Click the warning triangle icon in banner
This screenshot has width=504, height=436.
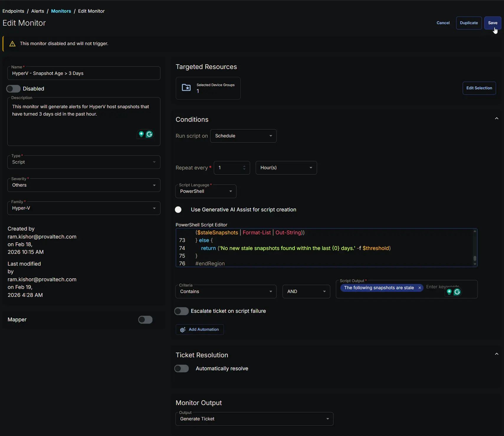click(12, 44)
